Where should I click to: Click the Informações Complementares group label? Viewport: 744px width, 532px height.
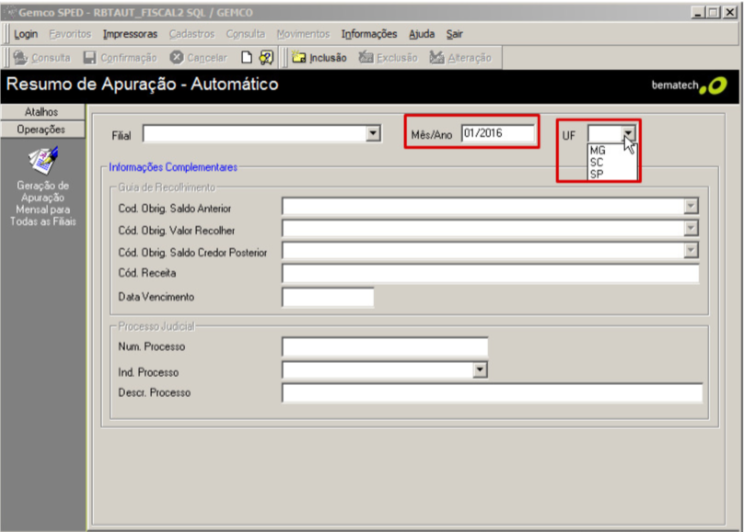tap(173, 168)
